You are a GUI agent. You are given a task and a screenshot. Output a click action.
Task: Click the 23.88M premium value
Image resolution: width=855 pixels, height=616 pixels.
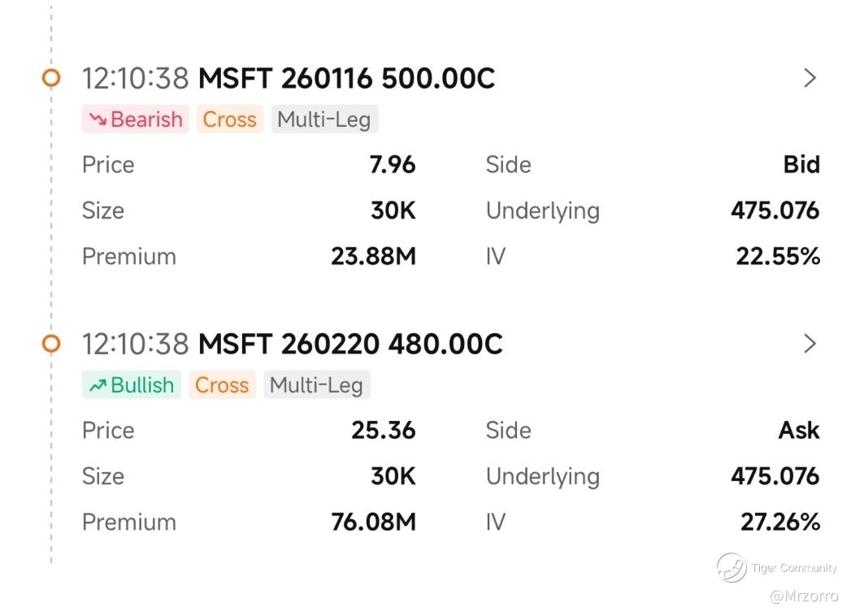coord(373,257)
